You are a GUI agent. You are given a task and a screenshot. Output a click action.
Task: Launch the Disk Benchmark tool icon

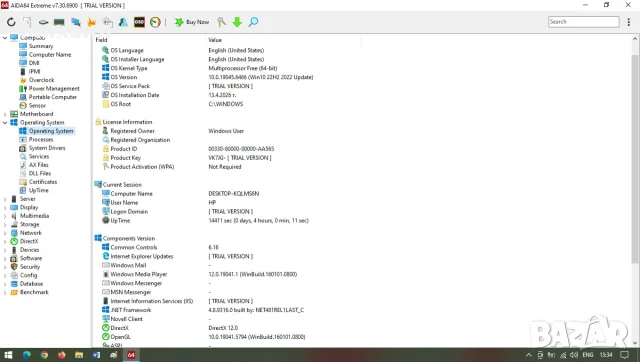click(x=43, y=22)
